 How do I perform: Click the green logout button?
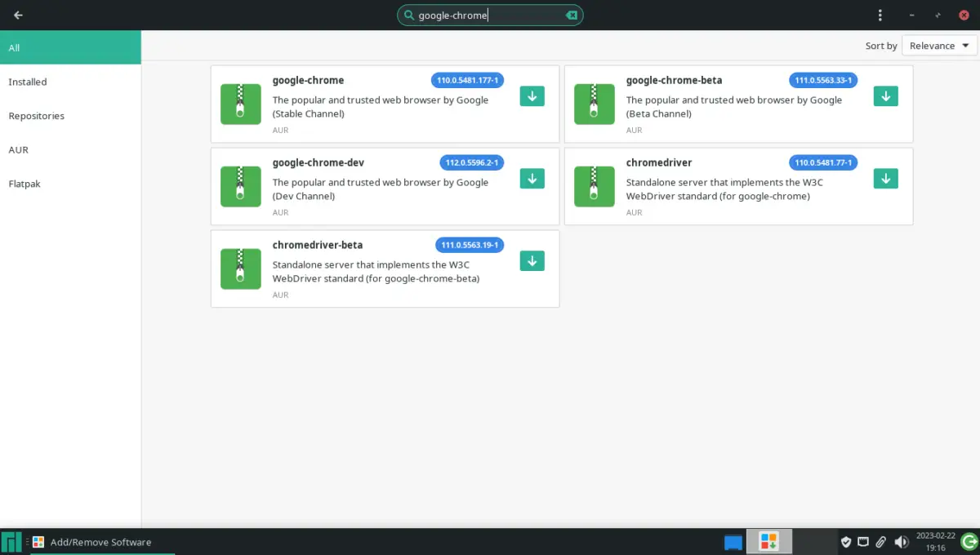point(969,542)
